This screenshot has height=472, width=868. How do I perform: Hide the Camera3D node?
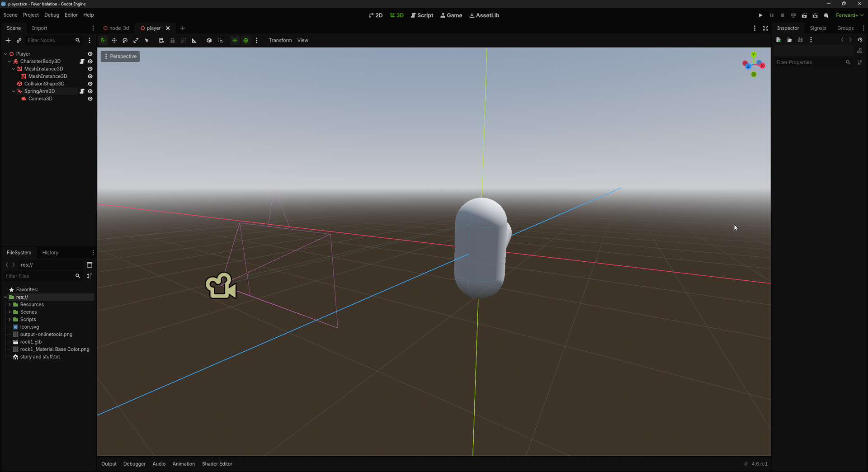pyautogui.click(x=90, y=99)
